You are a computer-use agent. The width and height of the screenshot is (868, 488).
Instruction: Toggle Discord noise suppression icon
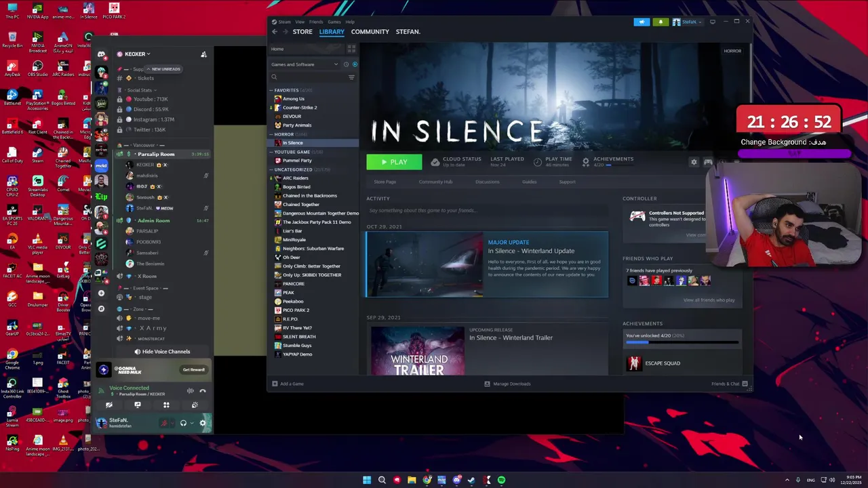(x=190, y=390)
